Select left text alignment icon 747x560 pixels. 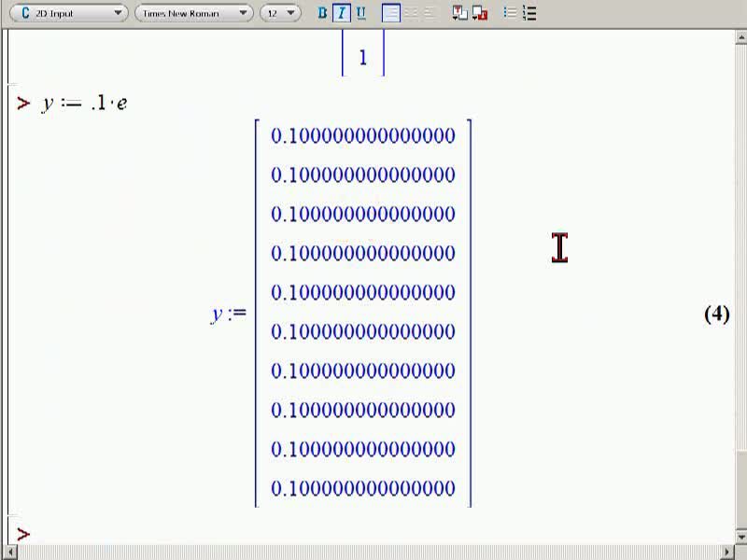tap(390, 13)
